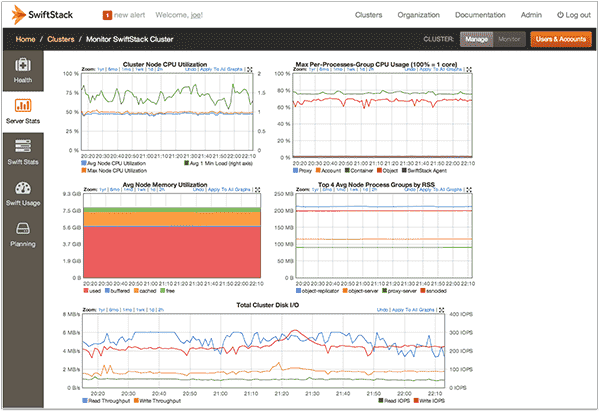Toggle the object-replicator legend entry
The image size is (600, 412).
point(318,291)
